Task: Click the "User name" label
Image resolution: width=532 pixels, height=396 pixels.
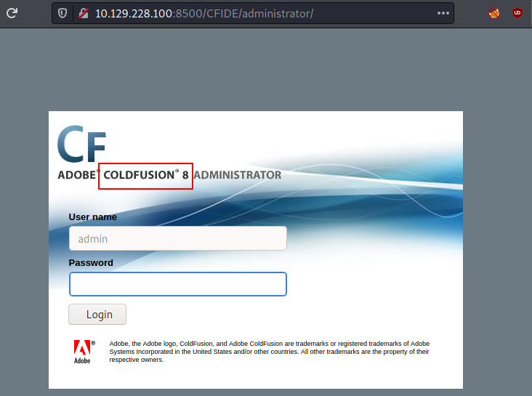Action: point(92,217)
